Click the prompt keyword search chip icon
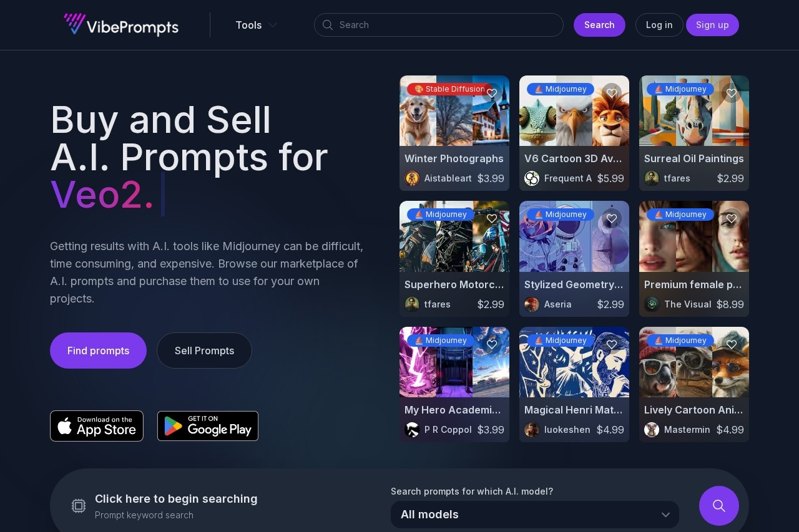Viewport: 799px width, 532px height. (x=79, y=506)
